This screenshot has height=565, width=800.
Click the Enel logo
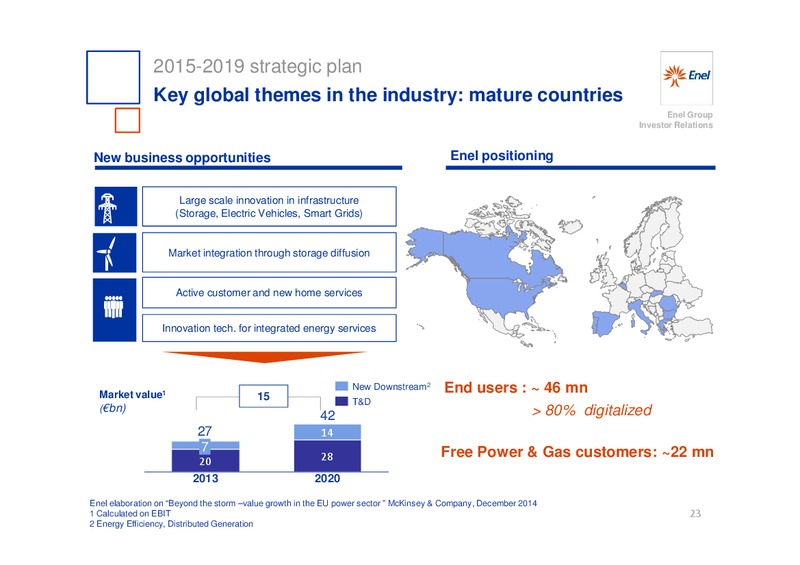(686, 78)
